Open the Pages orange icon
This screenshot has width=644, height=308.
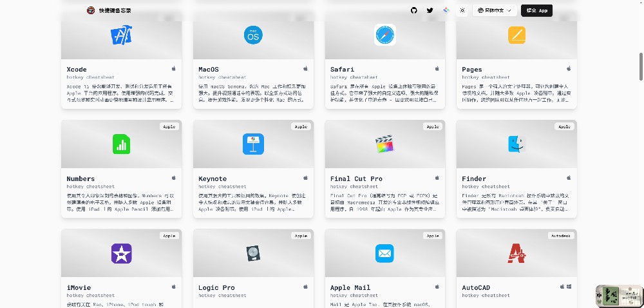(516, 35)
